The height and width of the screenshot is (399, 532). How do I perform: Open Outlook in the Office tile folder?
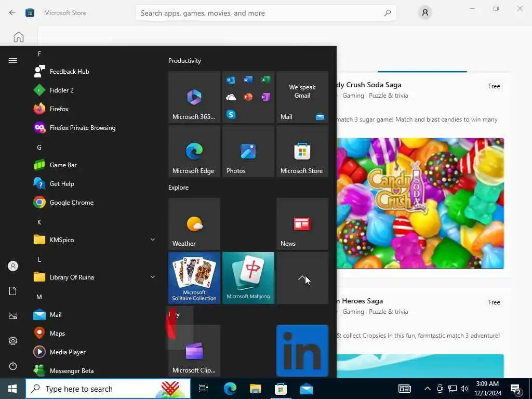(231, 80)
